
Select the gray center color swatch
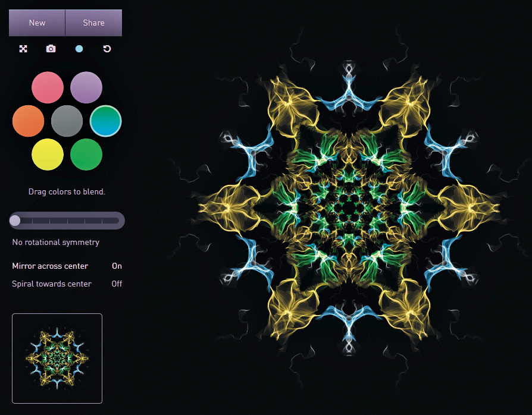[67, 121]
